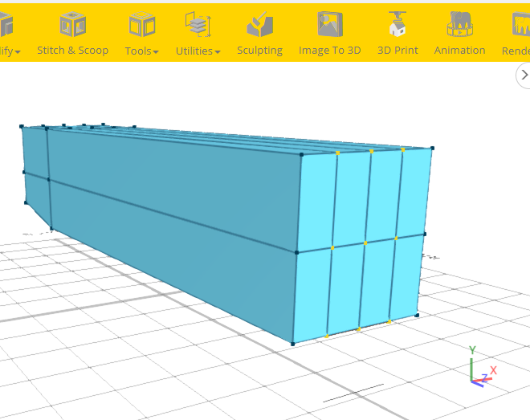Click the Tools cube icon
The width and height of the screenshot is (530, 420).
[x=142, y=24]
